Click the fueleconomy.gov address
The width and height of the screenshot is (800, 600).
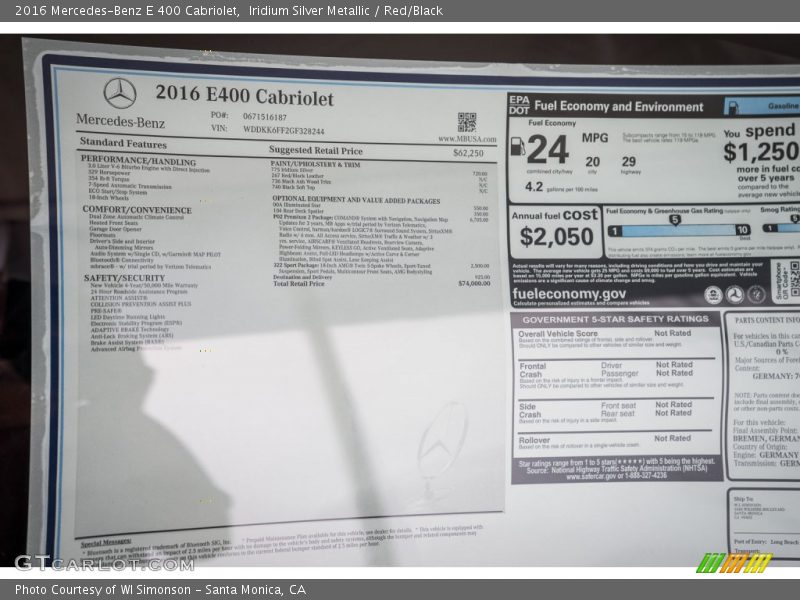coord(569,294)
